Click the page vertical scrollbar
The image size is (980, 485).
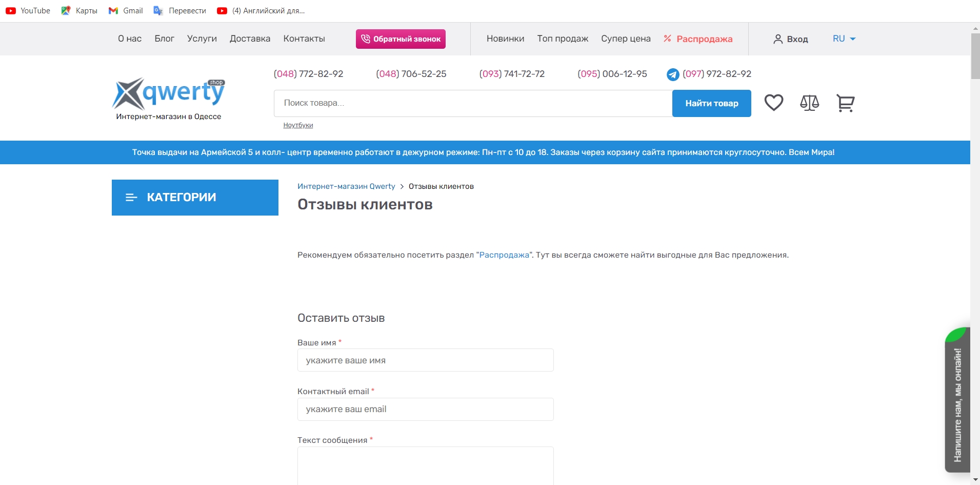(975, 257)
